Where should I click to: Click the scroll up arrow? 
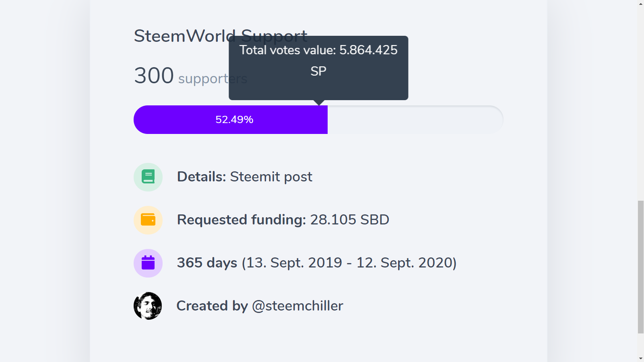pyautogui.click(x=641, y=4)
